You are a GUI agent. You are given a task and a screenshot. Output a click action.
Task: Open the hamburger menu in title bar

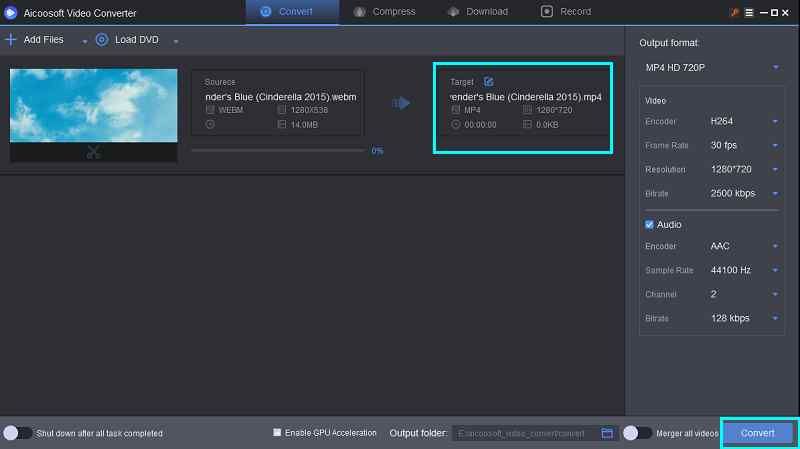(751, 12)
